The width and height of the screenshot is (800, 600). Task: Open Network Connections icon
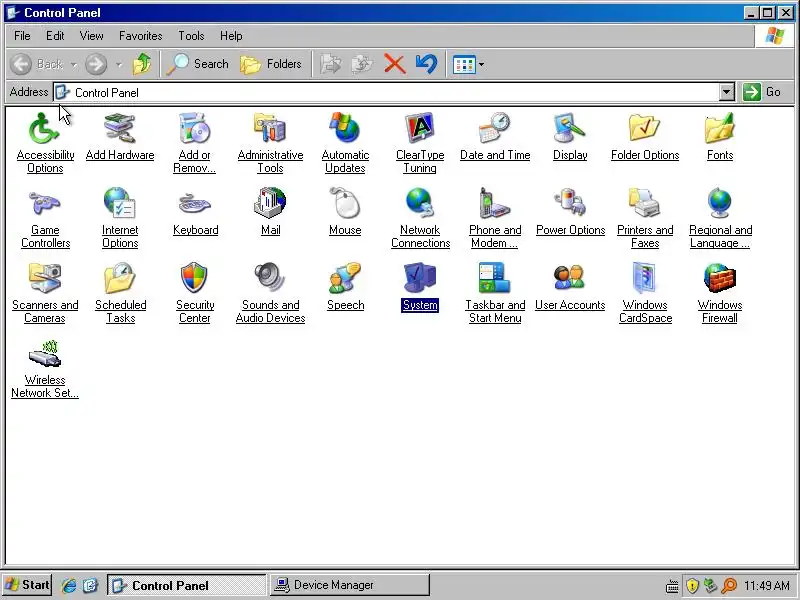pyautogui.click(x=420, y=203)
